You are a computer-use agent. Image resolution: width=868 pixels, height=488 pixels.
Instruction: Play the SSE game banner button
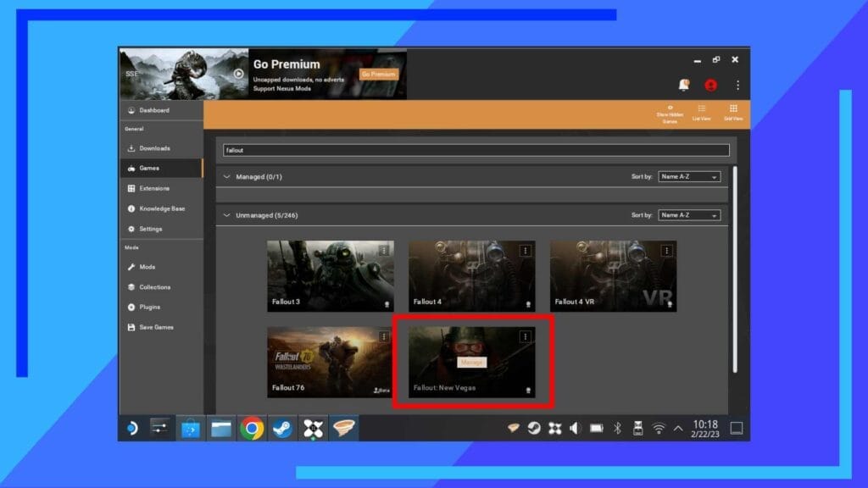[238, 74]
